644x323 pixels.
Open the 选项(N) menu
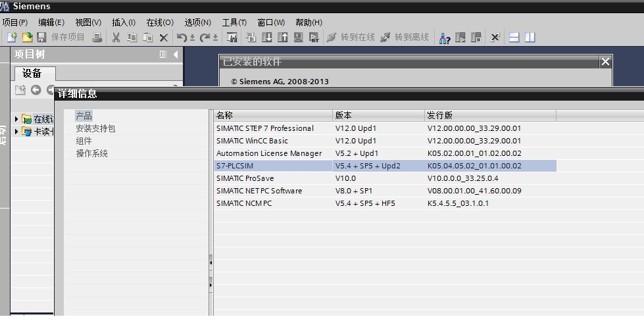197,22
